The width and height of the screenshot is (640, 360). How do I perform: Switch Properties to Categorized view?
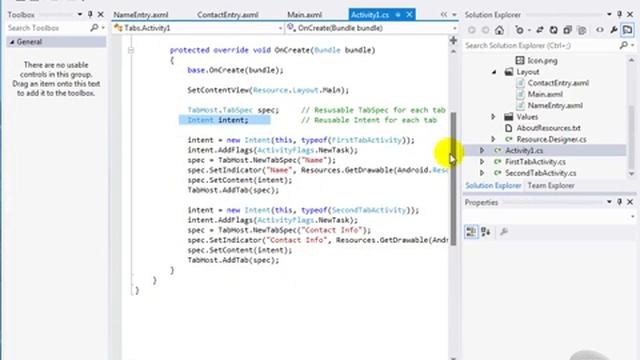(x=471, y=232)
